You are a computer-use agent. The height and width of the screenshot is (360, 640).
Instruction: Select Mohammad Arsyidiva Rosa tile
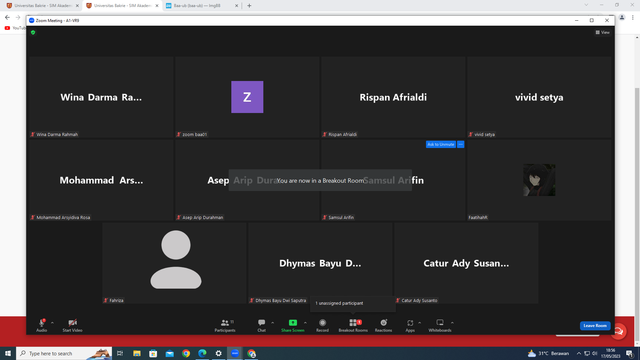pos(101,180)
